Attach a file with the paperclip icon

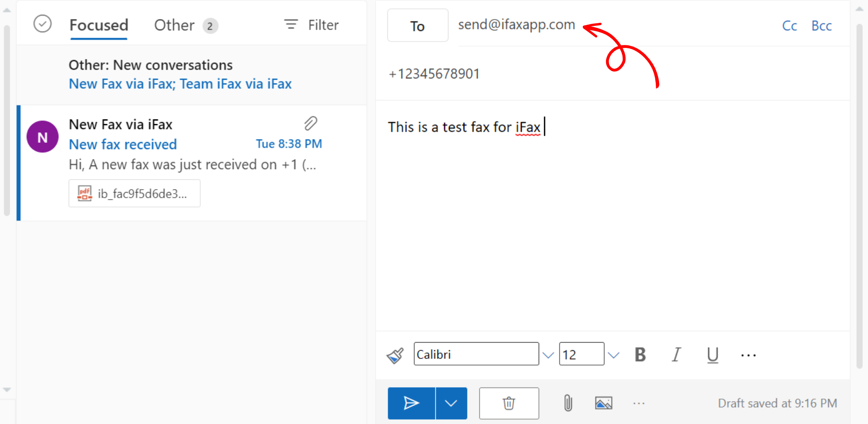point(568,403)
